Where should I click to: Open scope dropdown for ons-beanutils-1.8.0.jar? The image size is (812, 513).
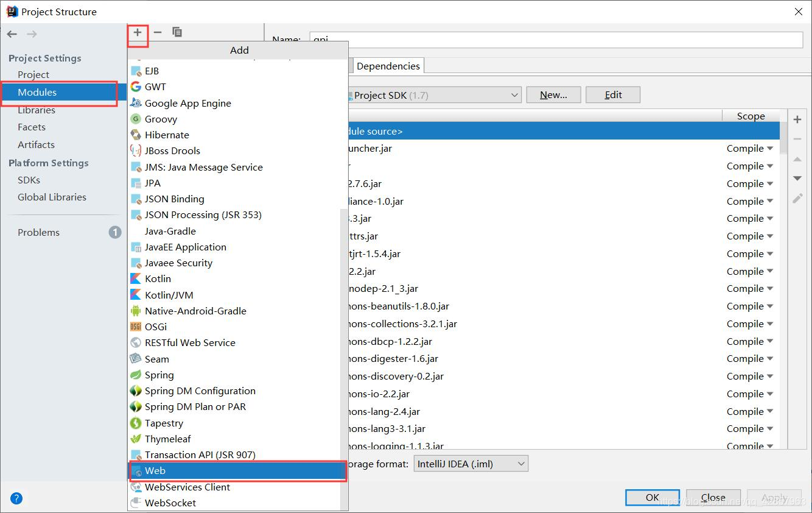(x=750, y=306)
